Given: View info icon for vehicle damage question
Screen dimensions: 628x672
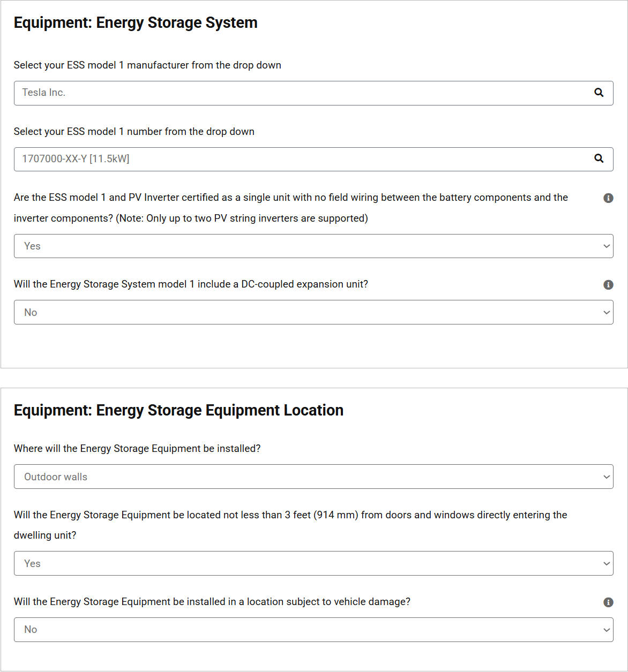Looking at the screenshot, I should tap(608, 602).
